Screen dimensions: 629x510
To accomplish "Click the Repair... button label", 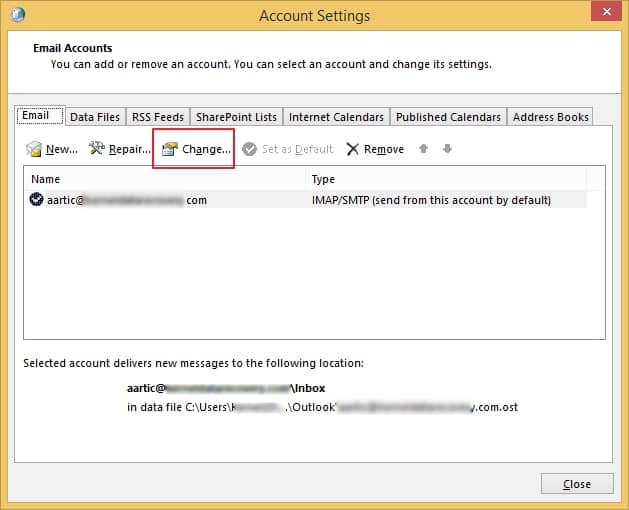I will pyautogui.click(x=130, y=149).
